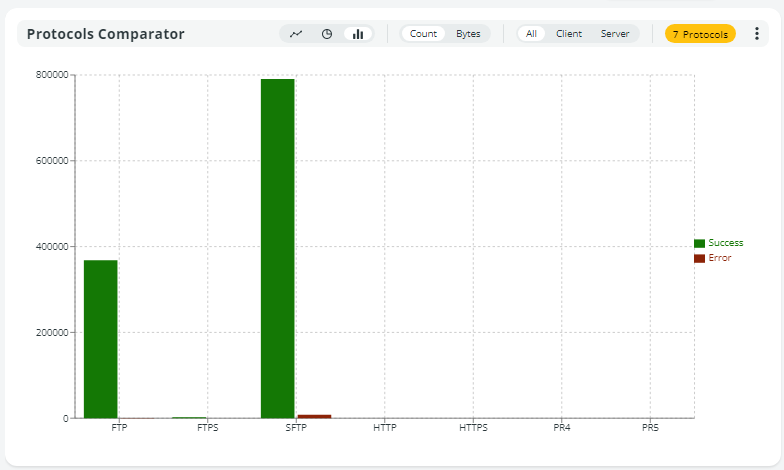Switch to pie chart view
Image resolution: width=784 pixels, height=470 pixels.
(x=327, y=34)
